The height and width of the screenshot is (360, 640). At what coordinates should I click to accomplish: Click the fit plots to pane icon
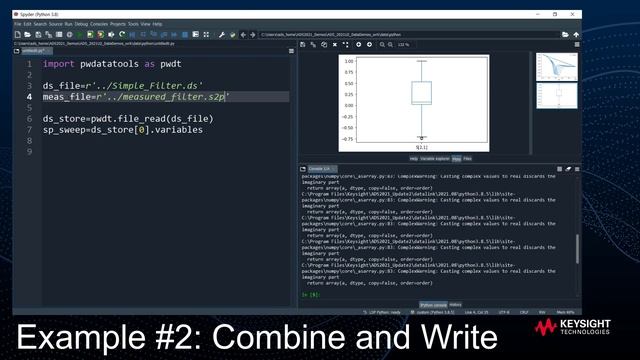click(x=346, y=44)
